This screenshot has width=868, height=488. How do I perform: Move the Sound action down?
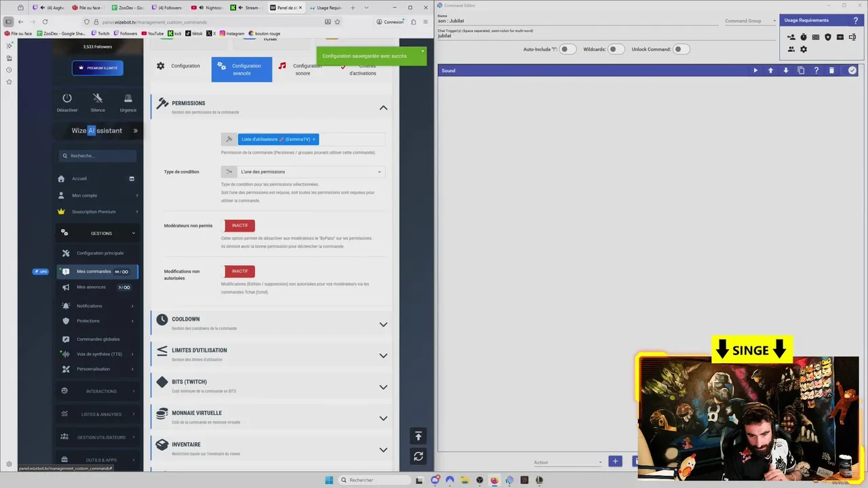[x=786, y=70]
